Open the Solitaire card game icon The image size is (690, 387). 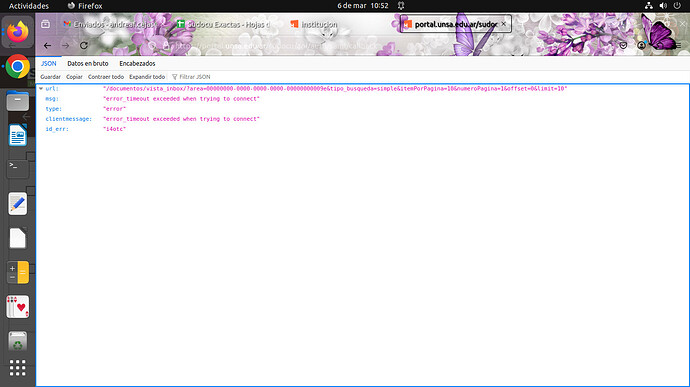coord(18,306)
